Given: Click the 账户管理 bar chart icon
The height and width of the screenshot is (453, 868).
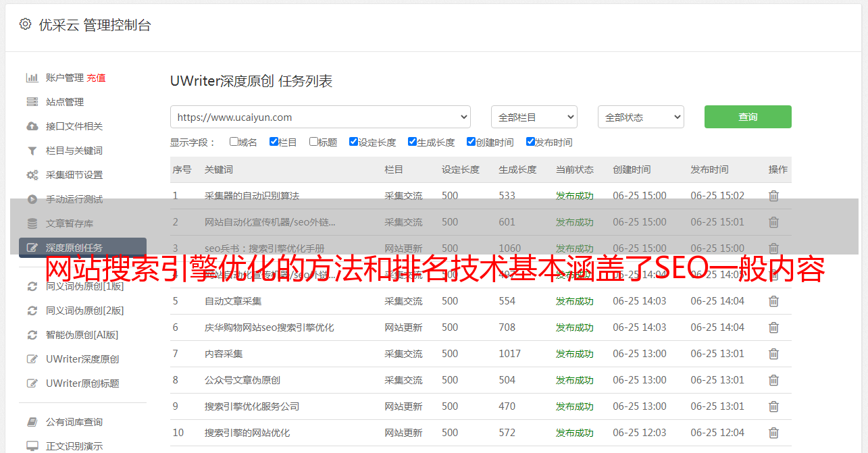Looking at the screenshot, I should click(x=32, y=78).
